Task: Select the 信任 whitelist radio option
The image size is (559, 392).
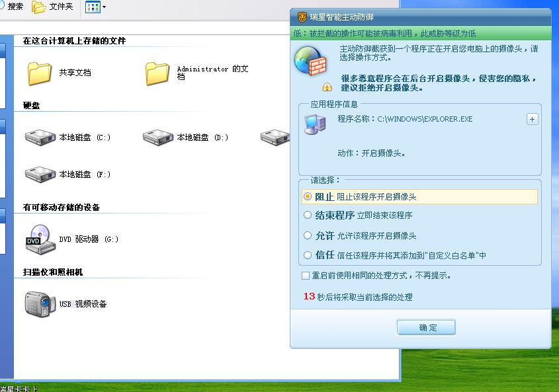Action: [x=308, y=255]
